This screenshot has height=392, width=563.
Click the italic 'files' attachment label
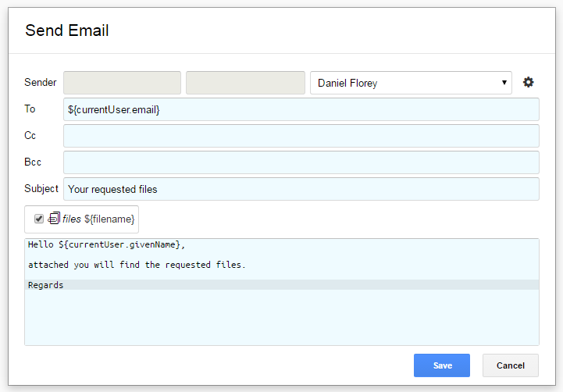(72, 219)
